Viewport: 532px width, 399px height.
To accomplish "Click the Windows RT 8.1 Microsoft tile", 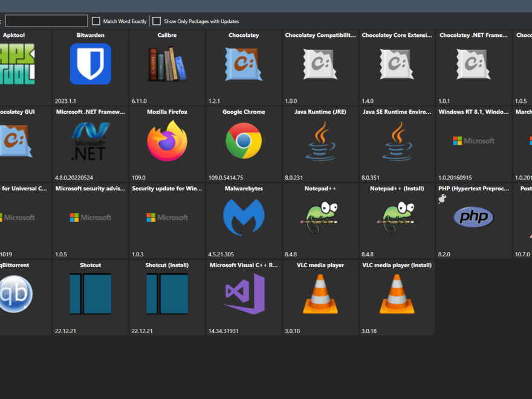I will coord(473,144).
